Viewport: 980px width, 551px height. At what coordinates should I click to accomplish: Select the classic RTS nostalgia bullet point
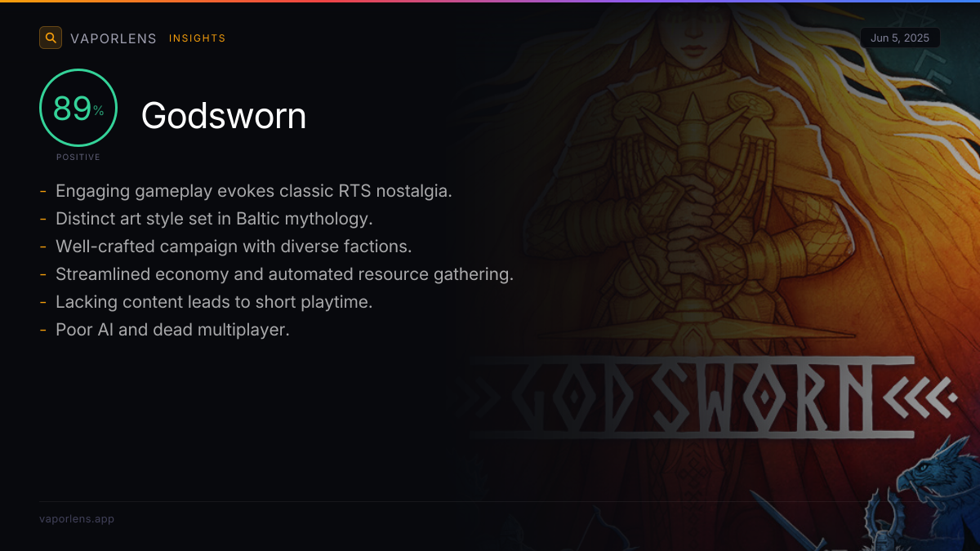point(254,191)
